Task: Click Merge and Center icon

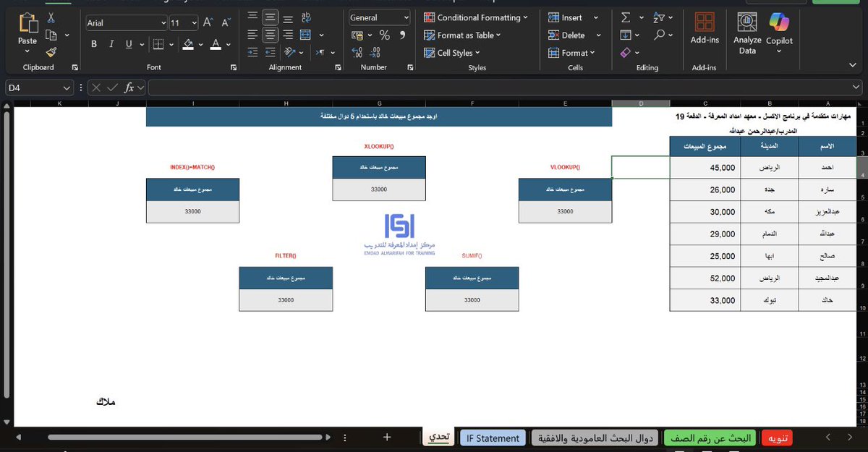Action: point(305,35)
